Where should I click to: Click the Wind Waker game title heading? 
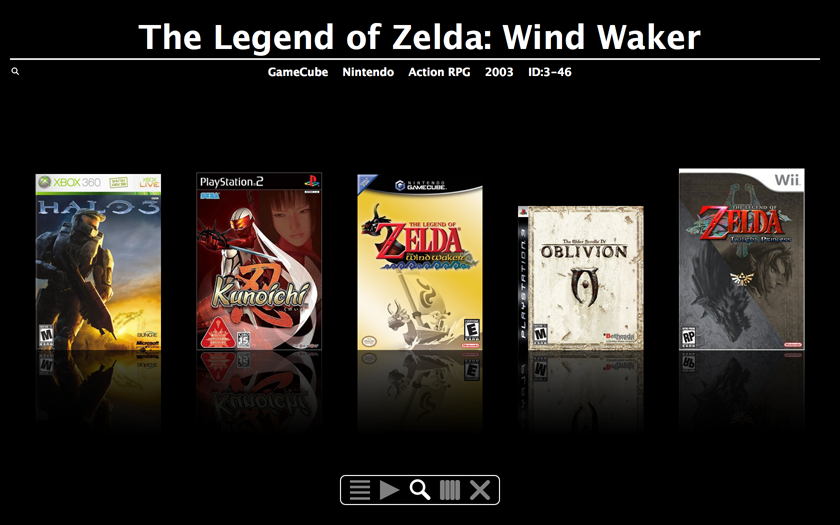point(419,38)
